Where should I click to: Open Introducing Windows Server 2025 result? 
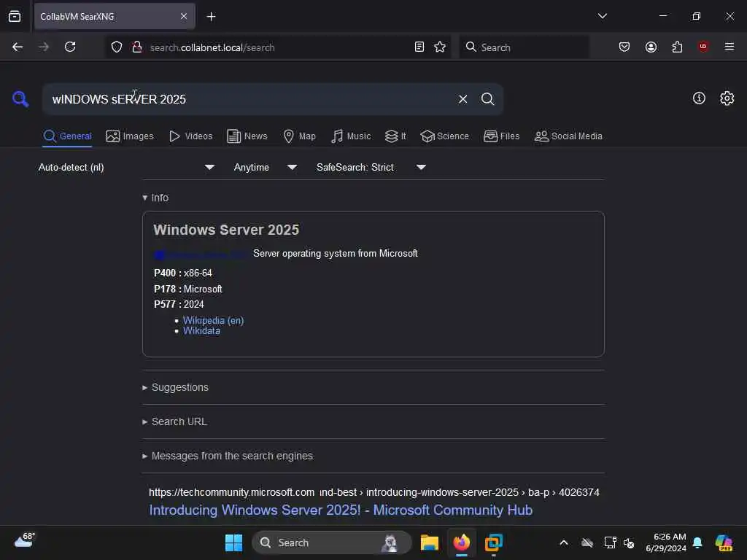341,510
